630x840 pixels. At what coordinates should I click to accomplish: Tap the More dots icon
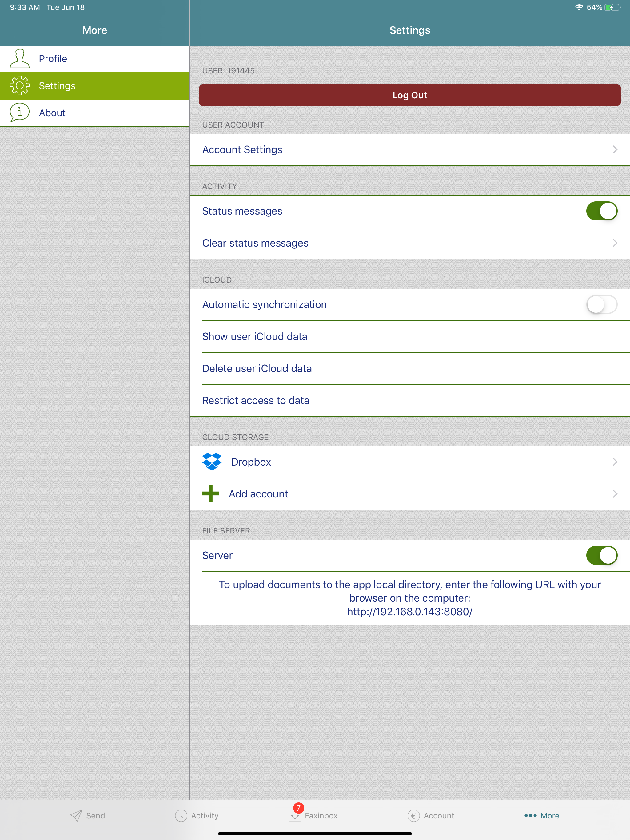[x=530, y=815]
